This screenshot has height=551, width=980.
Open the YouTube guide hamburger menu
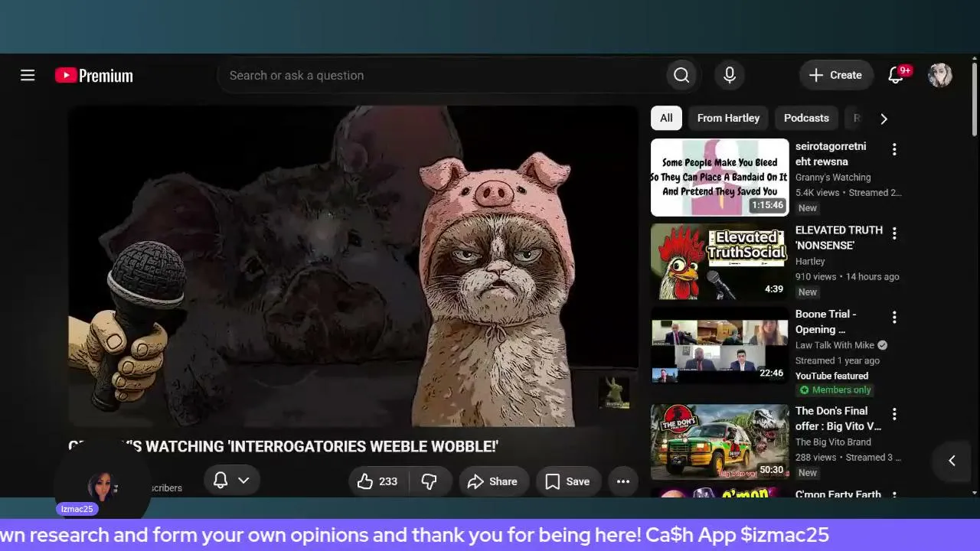[28, 75]
